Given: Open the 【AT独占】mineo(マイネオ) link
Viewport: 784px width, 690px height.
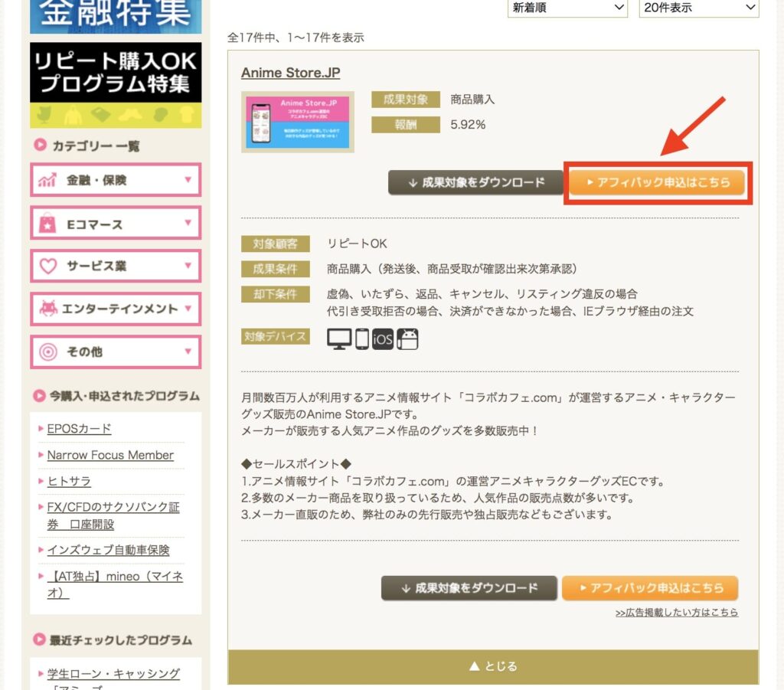Looking at the screenshot, I should 115,584.
